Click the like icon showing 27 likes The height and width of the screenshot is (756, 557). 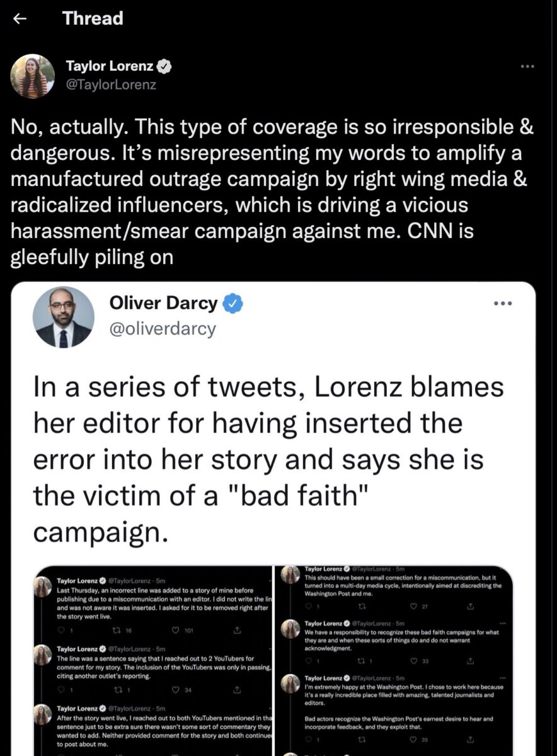(413, 606)
